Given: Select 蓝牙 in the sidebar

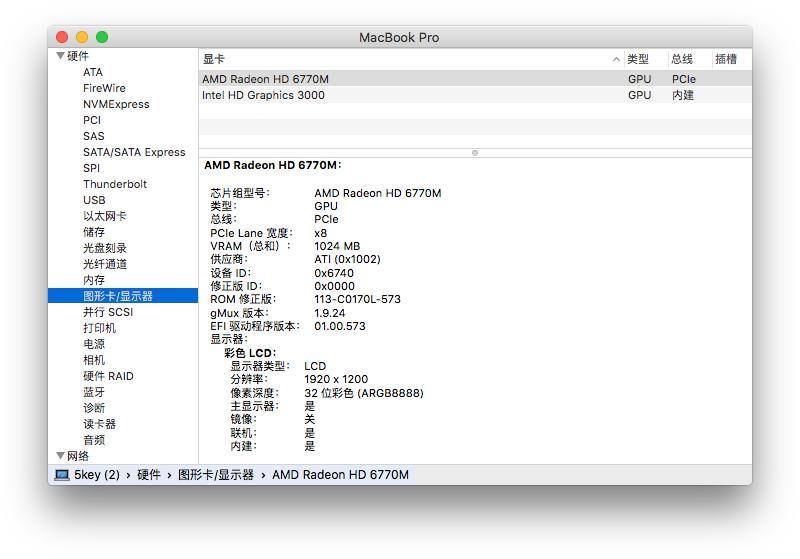Looking at the screenshot, I should [x=94, y=392].
